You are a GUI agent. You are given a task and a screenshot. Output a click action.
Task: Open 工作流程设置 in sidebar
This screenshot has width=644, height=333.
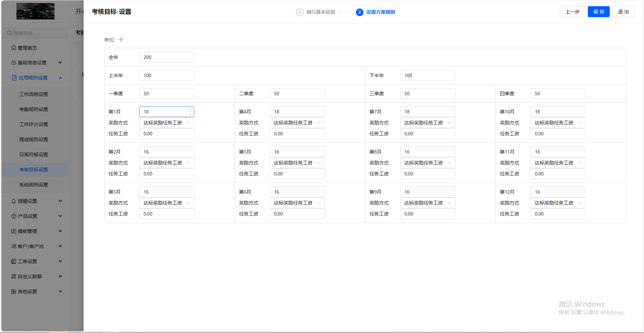[34, 94]
